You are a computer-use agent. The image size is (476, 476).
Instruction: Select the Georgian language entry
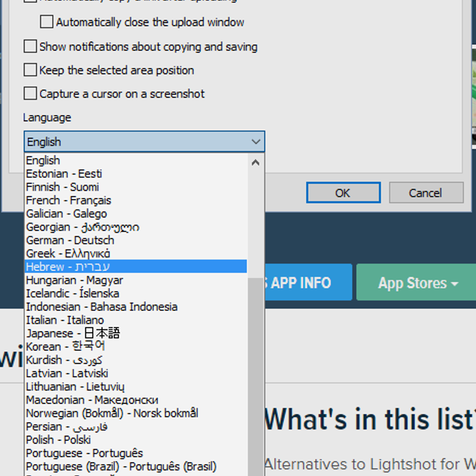click(136, 227)
